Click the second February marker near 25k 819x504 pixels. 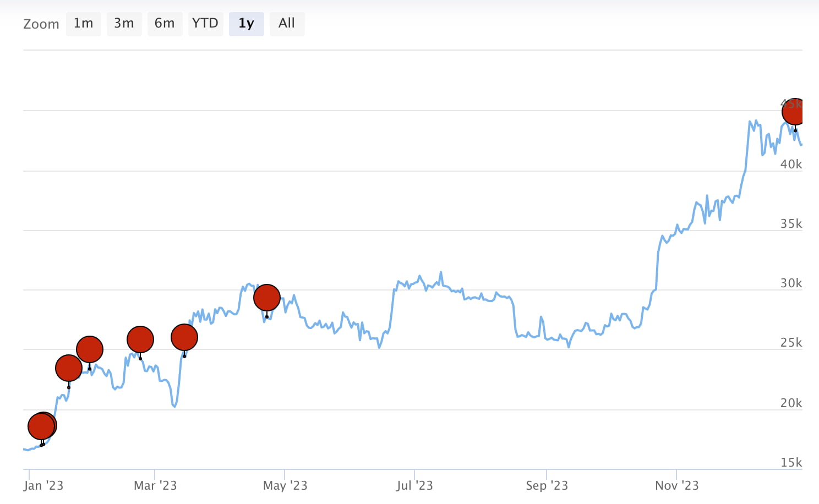click(x=89, y=348)
